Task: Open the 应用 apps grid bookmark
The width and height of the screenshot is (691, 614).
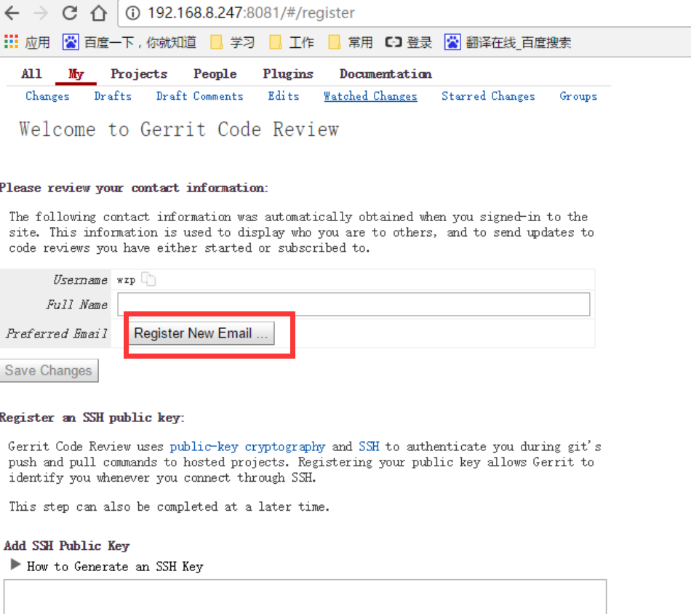Action: click(27, 42)
